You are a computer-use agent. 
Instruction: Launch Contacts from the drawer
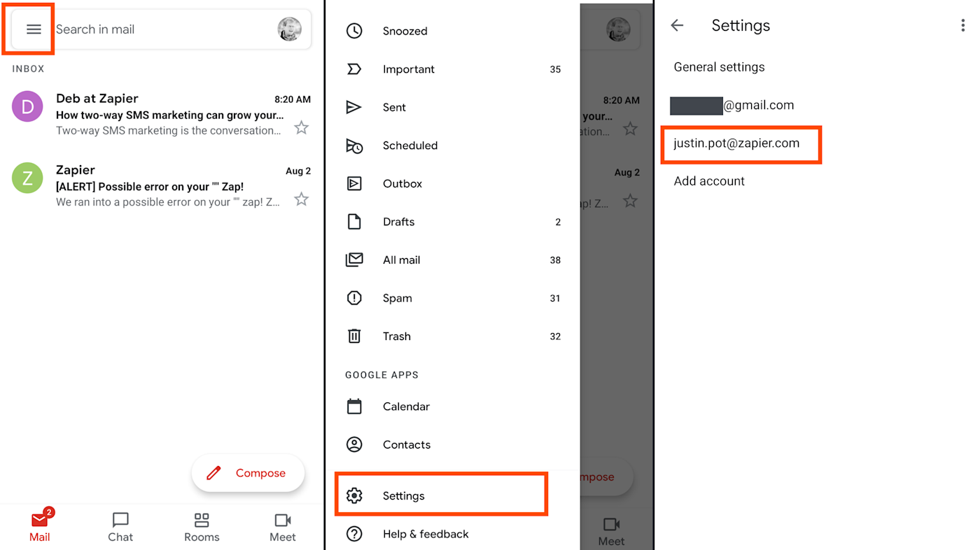[453, 444]
